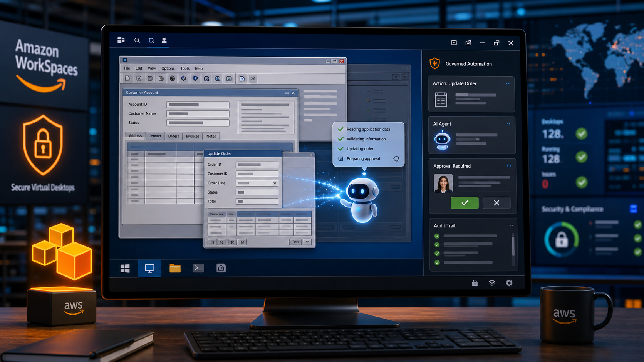Image resolution: width=644 pixels, height=362 pixels.
Task: Click the Wi-Fi icon in the bottom status bar
Action: (492, 283)
